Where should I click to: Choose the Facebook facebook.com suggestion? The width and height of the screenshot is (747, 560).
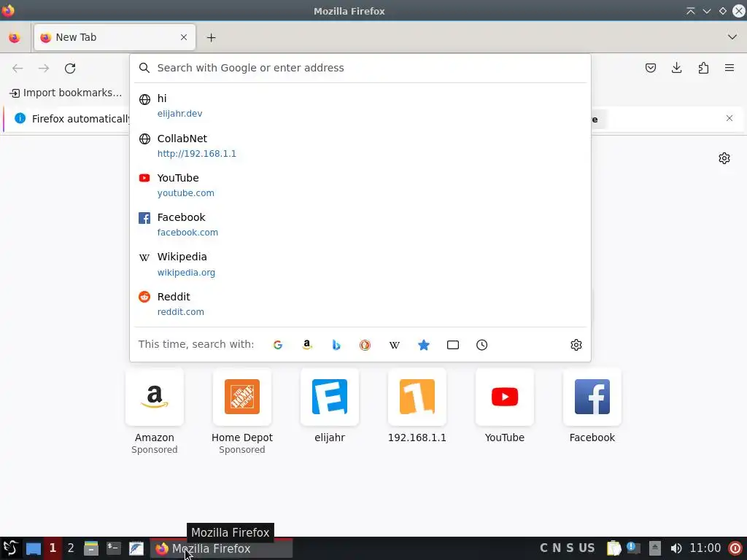coord(360,225)
